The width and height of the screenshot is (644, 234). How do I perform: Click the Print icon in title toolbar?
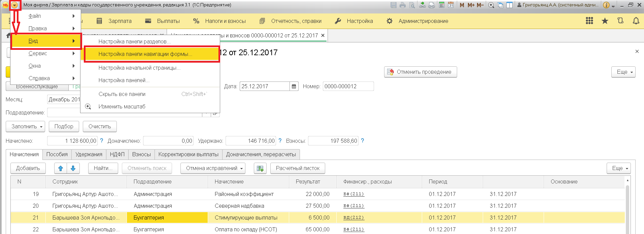click(403, 5)
